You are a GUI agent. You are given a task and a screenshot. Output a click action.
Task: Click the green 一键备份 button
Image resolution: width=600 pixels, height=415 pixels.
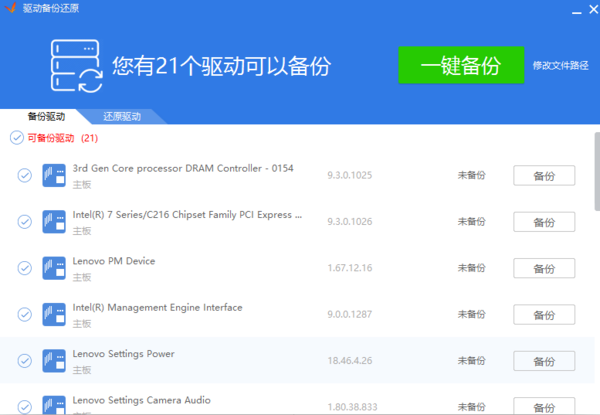(461, 65)
